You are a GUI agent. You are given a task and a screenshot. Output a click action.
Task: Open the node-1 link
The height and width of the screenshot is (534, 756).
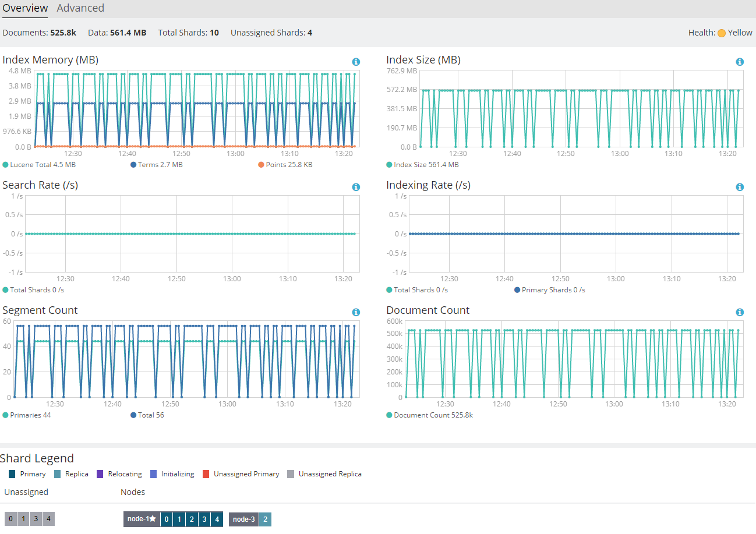[138, 519]
